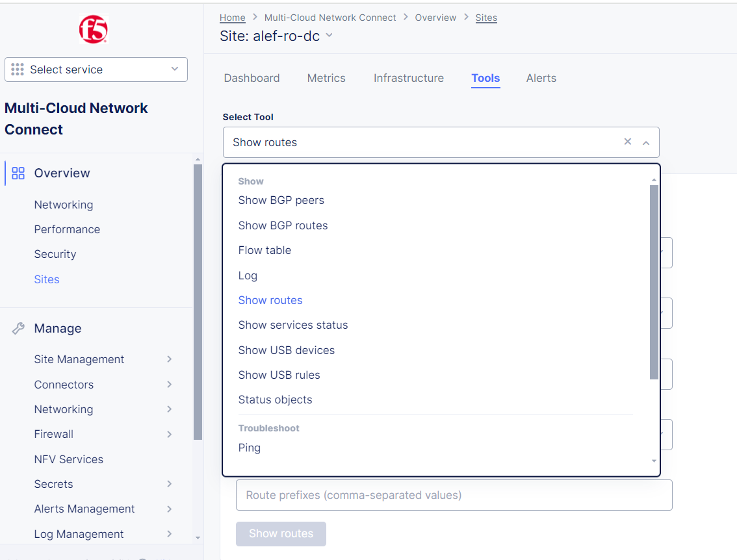Click the F5 logo icon
Screen dimensions: 737x560
coord(94,30)
